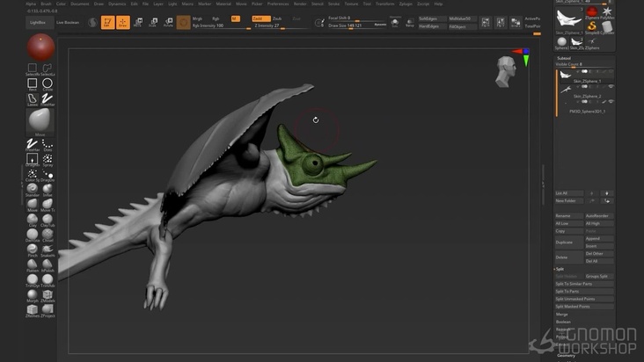Select the Draw mode icon
This screenshot has width=644, height=362.
pos(123,22)
